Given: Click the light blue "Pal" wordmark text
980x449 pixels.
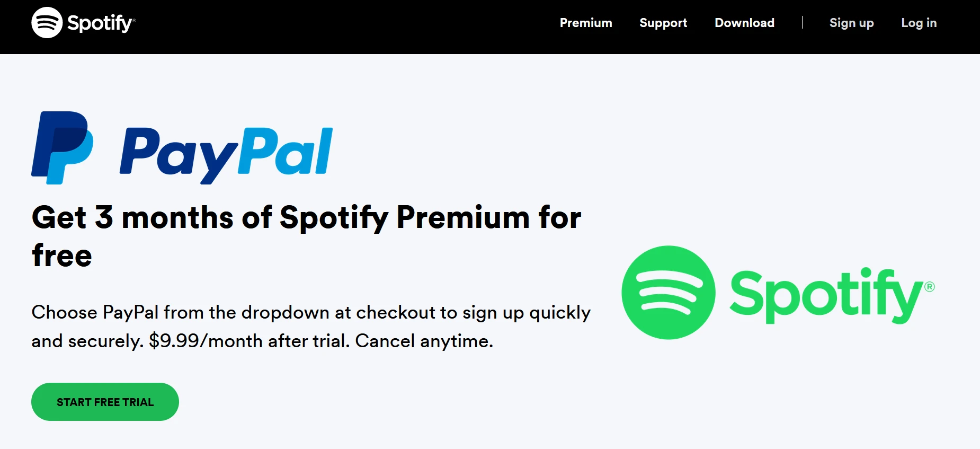Looking at the screenshot, I should tap(285, 151).
